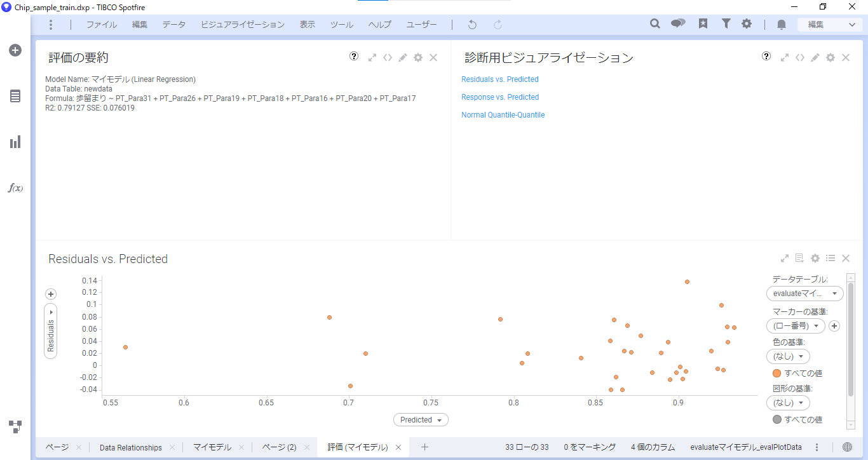The width and height of the screenshot is (868, 460).
Task: Open status bar three-dot options
Action: 817,447
